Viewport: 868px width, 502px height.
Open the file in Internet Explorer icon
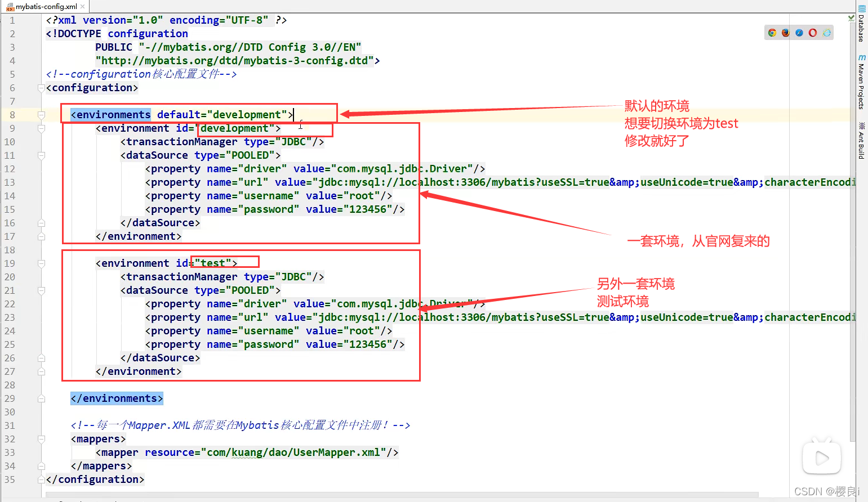[826, 33]
